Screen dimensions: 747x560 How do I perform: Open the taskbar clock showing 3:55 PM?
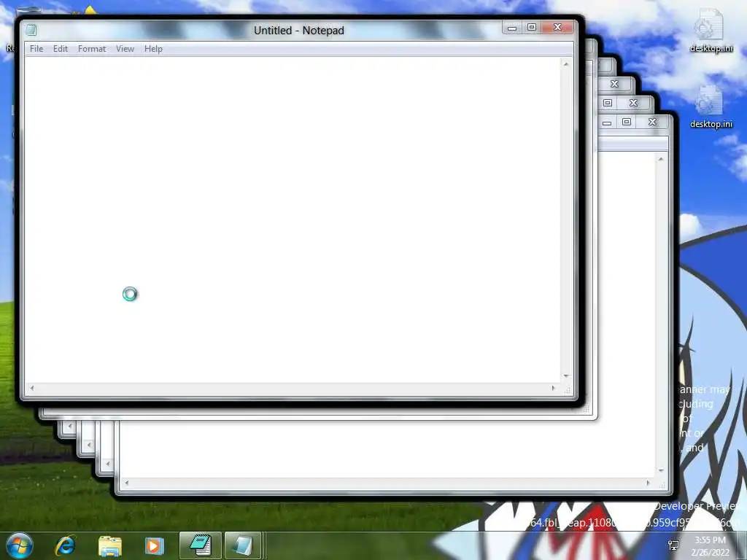point(710,546)
